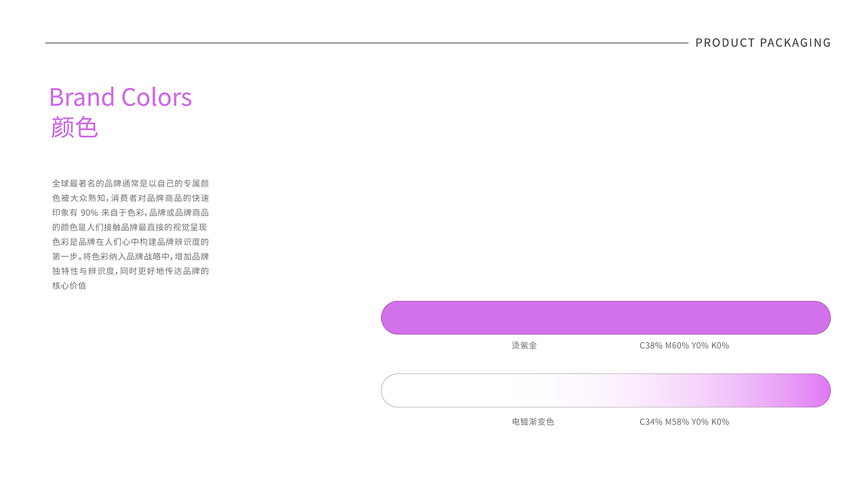Click the line starting 的颜色是人们接触品牌
The width and height of the screenshot is (868, 488).
pyautogui.click(x=130, y=228)
